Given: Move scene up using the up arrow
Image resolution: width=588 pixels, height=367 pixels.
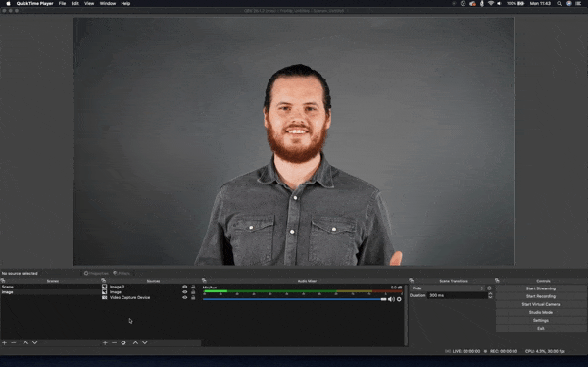Looking at the screenshot, I should (x=25, y=343).
